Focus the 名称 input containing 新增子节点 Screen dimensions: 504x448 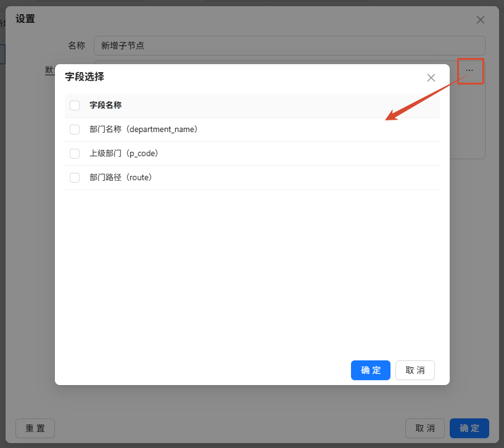(x=289, y=46)
